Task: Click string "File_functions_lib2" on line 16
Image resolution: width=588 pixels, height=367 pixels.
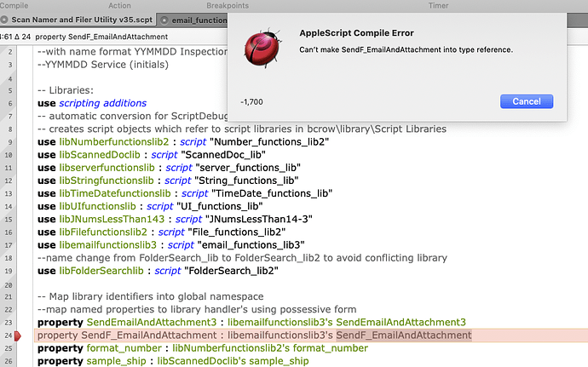Action: [237, 232]
